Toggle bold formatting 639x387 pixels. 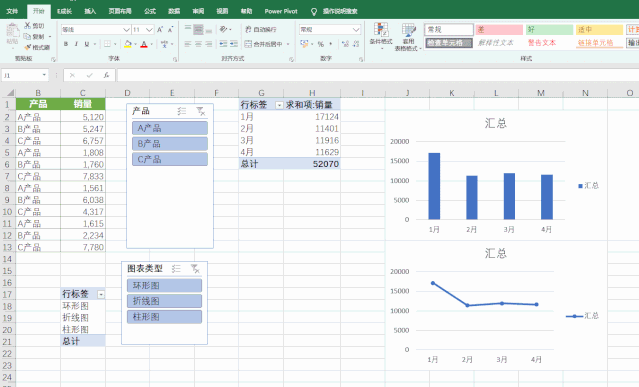tap(66, 44)
